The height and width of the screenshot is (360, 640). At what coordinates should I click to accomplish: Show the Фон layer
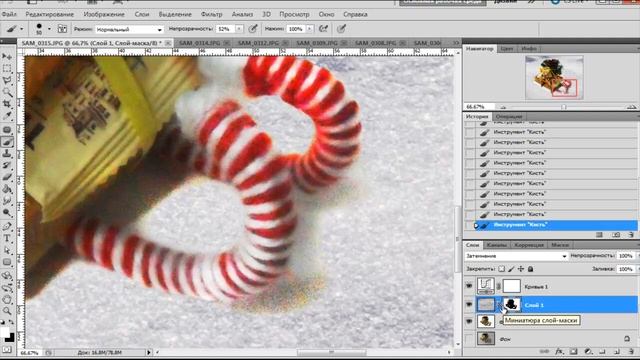click(x=469, y=338)
